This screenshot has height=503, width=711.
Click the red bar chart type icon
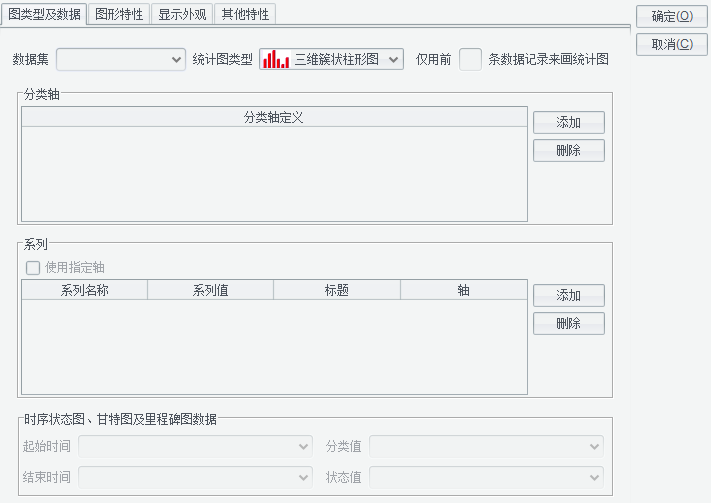pyautogui.click(x=275, y=60)
